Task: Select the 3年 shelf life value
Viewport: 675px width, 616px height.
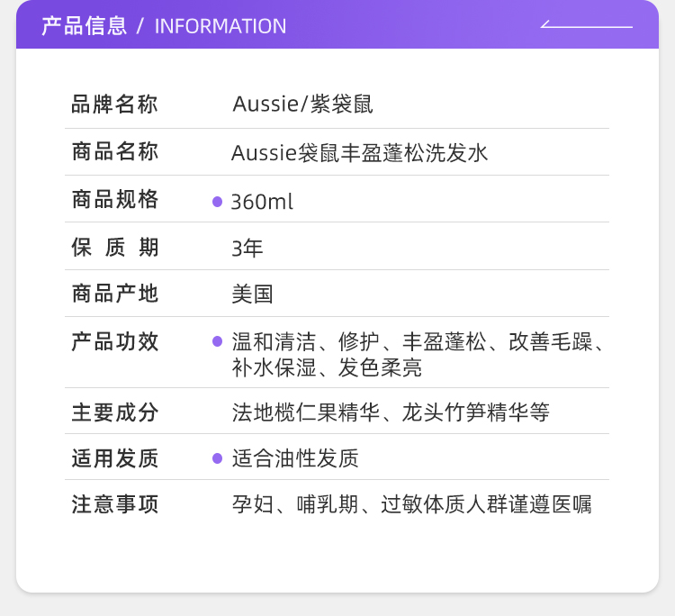Action: [247, 248]
